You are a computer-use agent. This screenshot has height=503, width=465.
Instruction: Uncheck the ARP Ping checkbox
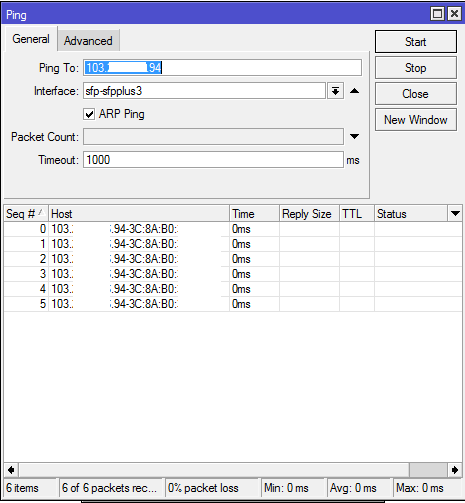pyautogui.click(x=89, y=114)
